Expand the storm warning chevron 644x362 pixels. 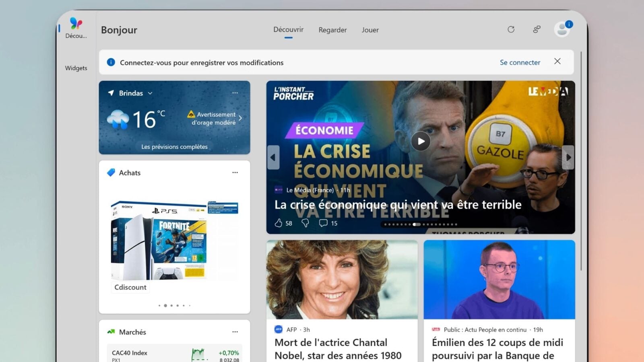[x=240, y=118]
